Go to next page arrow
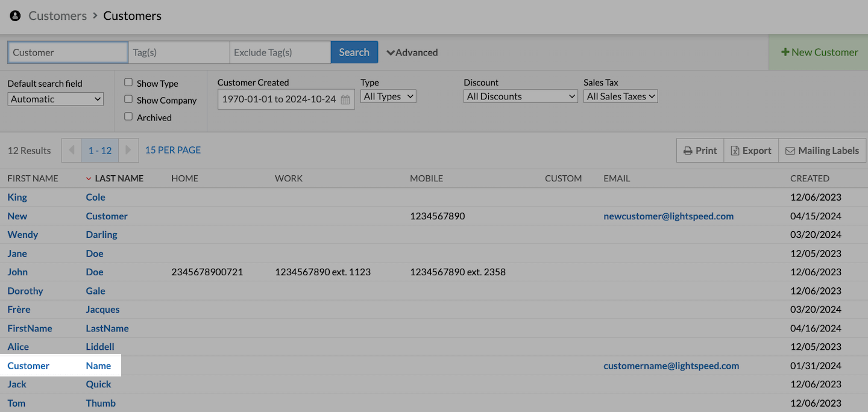The width and height of the screenshot is (868, 412). click(x=127, y=151)
